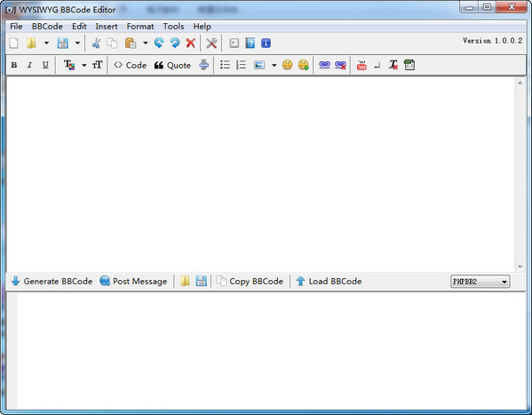Image resolution: width=532 pixels, height=415 pixels.
Task: Insert a smiley emoticon
Action: pos(288,65)
